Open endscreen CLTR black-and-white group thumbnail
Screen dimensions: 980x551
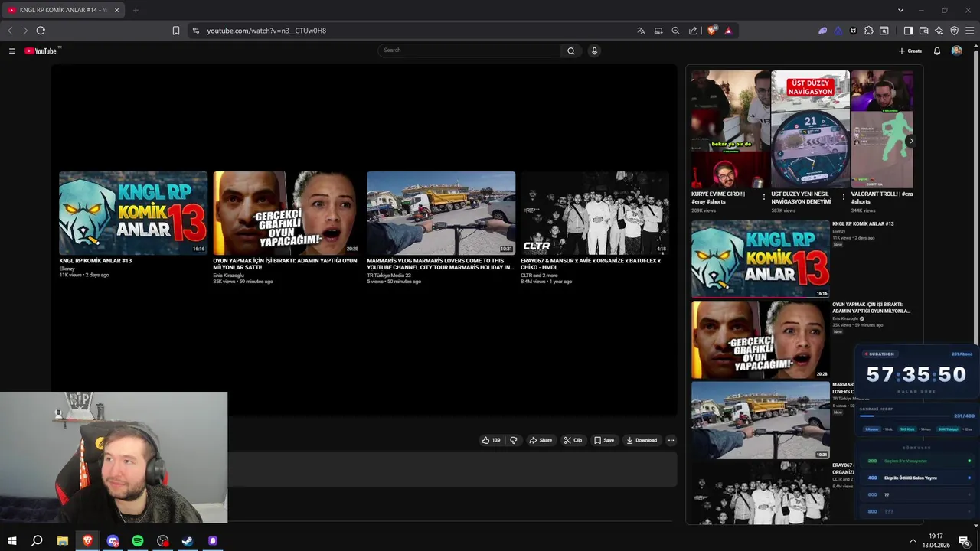595,214
